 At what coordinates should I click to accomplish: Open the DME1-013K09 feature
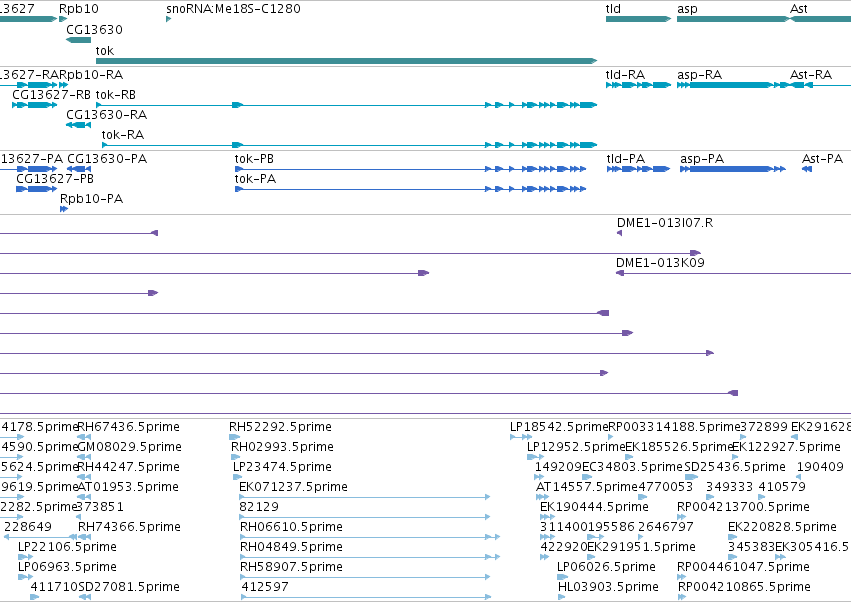point(733,273)
